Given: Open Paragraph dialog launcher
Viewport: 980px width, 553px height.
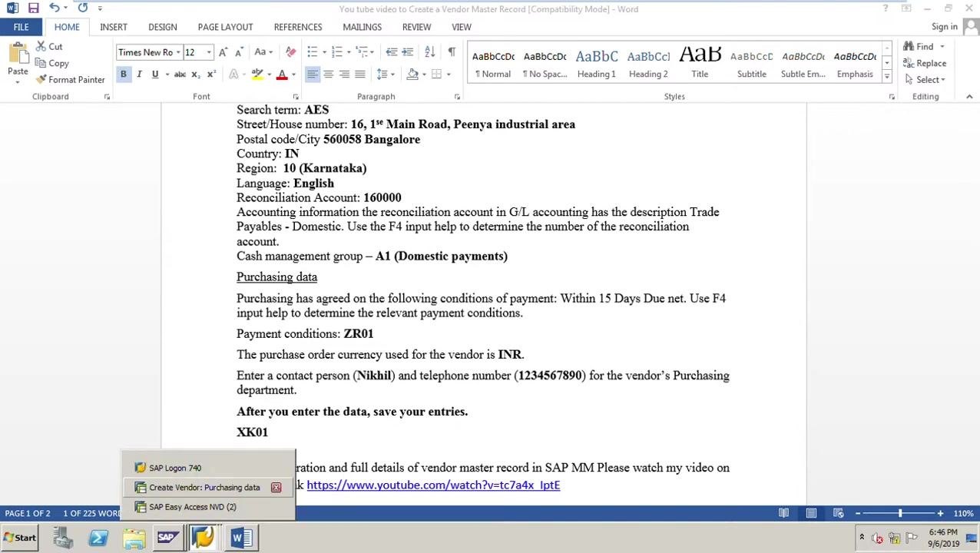Looking at the screenshot, I should (x=457, y=97).
